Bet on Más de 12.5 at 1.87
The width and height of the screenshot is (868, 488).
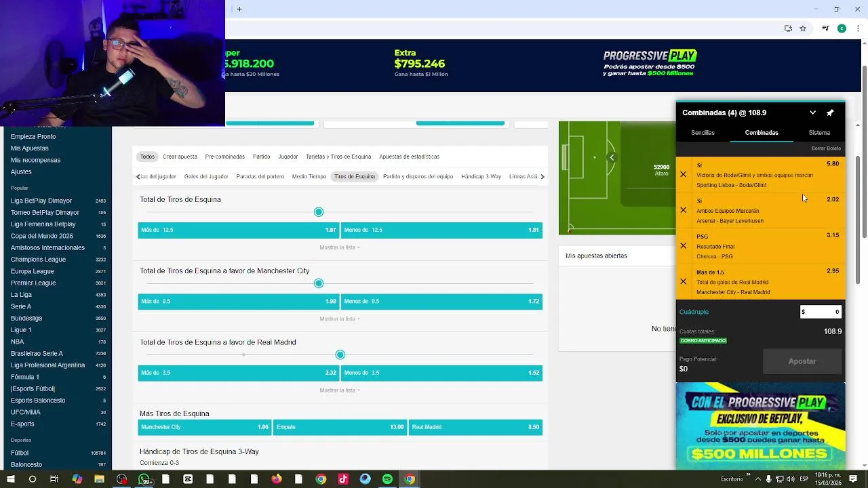click(239, 230)
